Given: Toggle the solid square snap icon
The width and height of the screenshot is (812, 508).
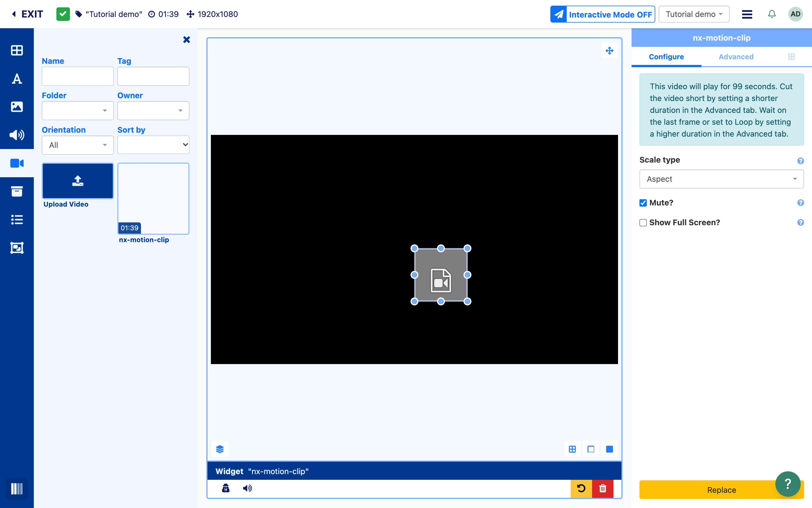Looking at the screenshot, I should point(609,449).
